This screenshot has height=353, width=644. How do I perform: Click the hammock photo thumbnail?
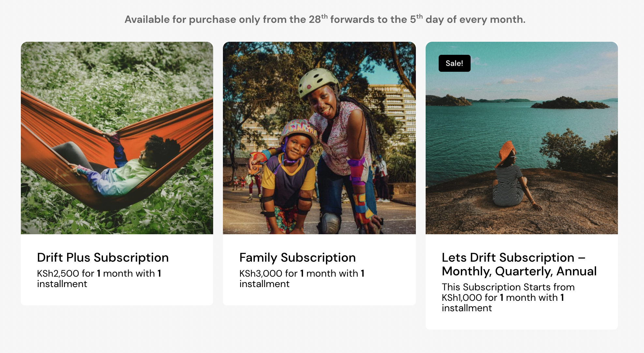pos(117,138)
